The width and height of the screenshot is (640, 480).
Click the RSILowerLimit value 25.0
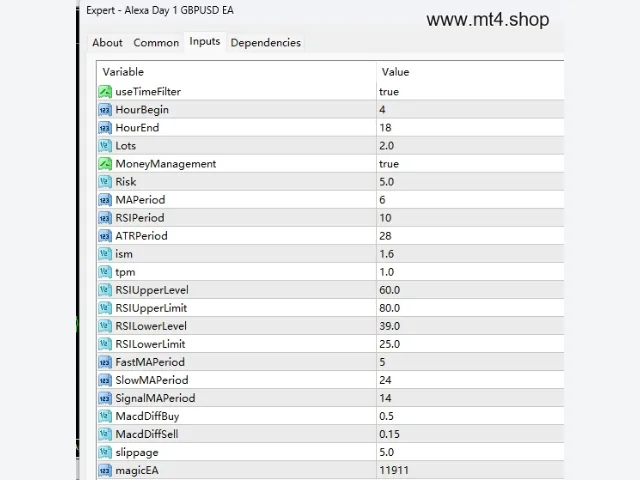coord(389,344)
